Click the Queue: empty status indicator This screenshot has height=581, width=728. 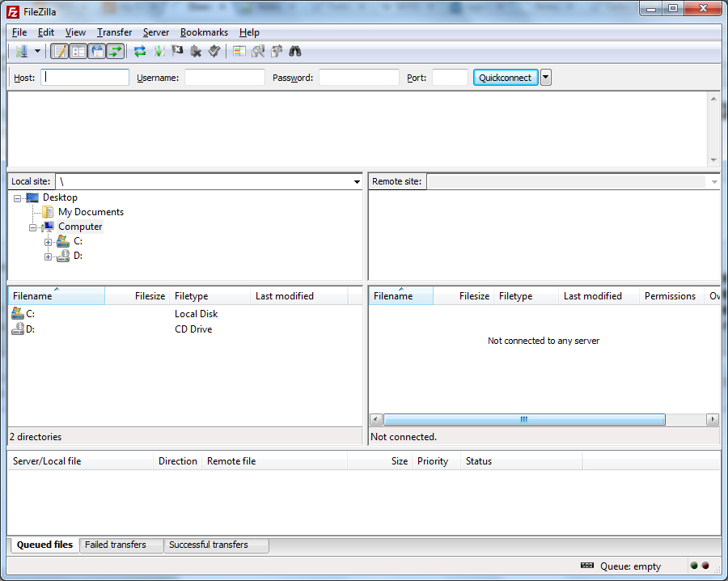click(630, 566)
